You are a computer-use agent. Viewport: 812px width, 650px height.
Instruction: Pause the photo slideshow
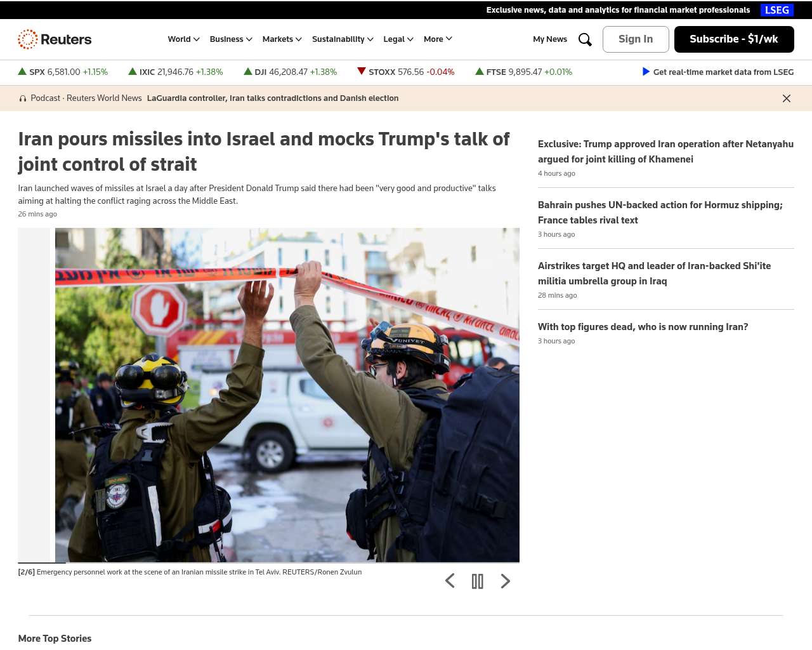pos(478,581)
